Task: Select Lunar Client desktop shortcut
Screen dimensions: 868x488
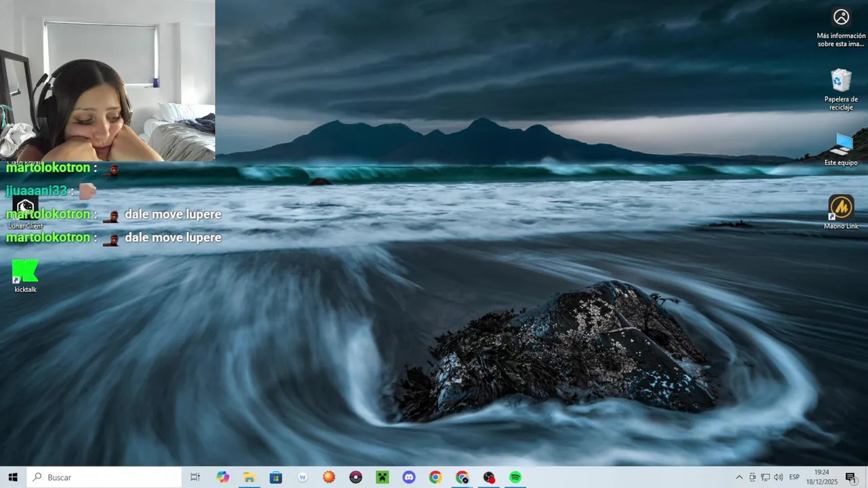Action: (25, 213)
